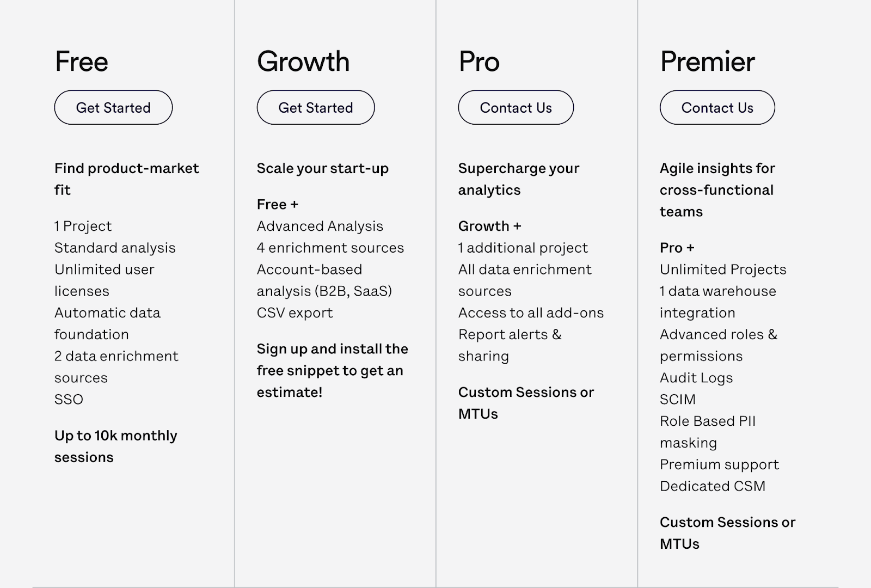Click Contact Us under the Premier plan
Image resolution: width=871 pixels, height=588 pixels.
pyautogui.click(x=717, y=107)
